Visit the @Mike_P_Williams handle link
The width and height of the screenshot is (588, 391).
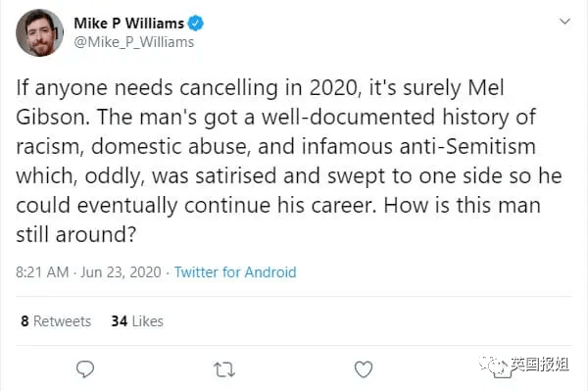click(134, 42)
